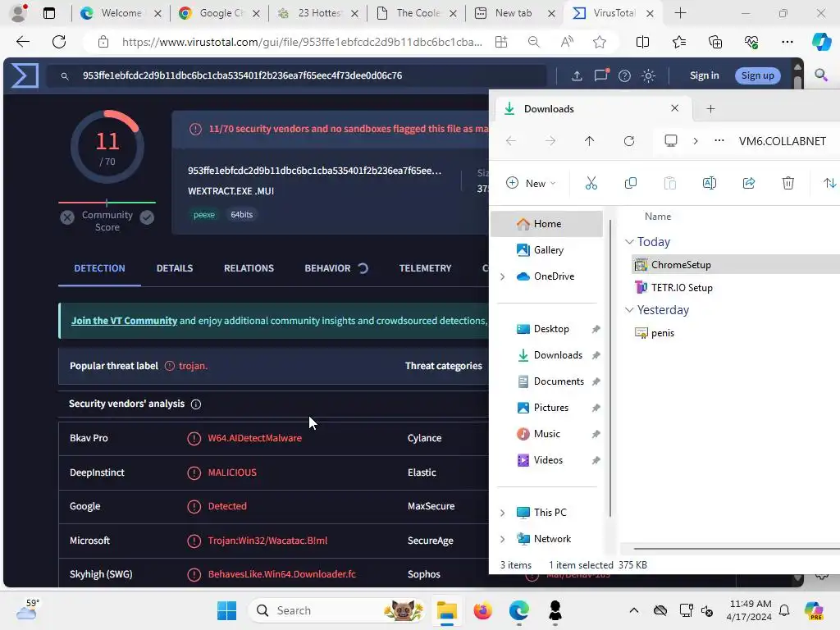
Task: Open Edge Settings and more ellipsis menu
Action: [787, 42]
